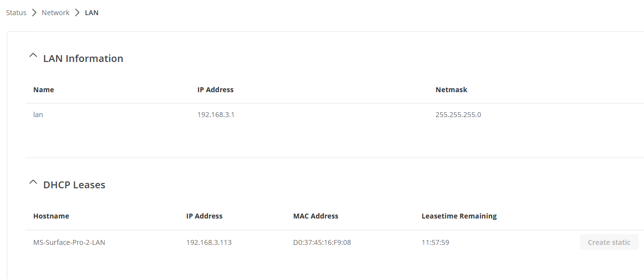Click the arrow separator after Network

click(x=77, y=13)
